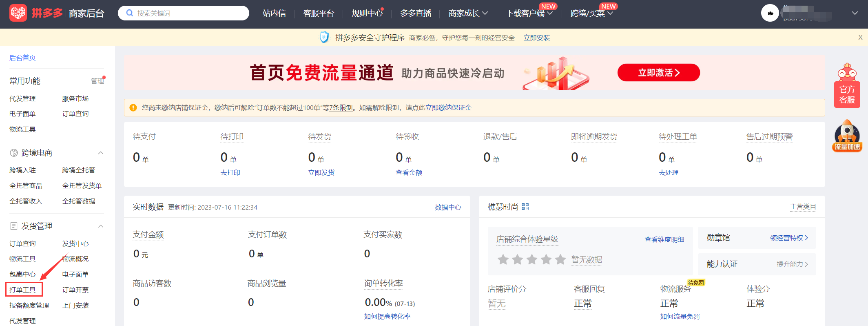Open 报备额度管理 in sidebar

(29, 305)
